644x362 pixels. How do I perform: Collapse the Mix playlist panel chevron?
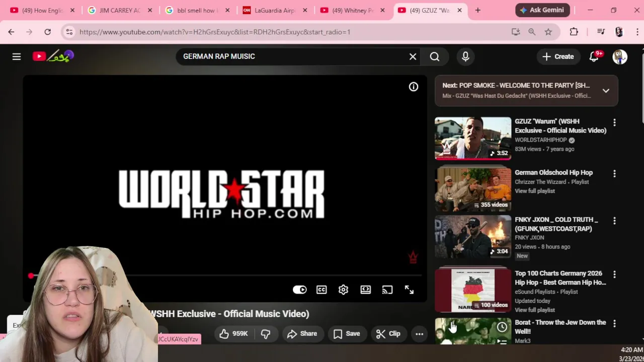coord(606,91)
